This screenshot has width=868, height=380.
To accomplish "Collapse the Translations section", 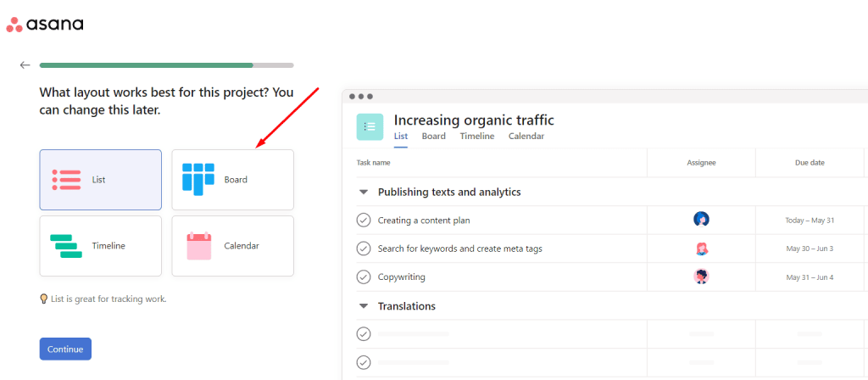I will pyautogui.click(x=364, y=306).
